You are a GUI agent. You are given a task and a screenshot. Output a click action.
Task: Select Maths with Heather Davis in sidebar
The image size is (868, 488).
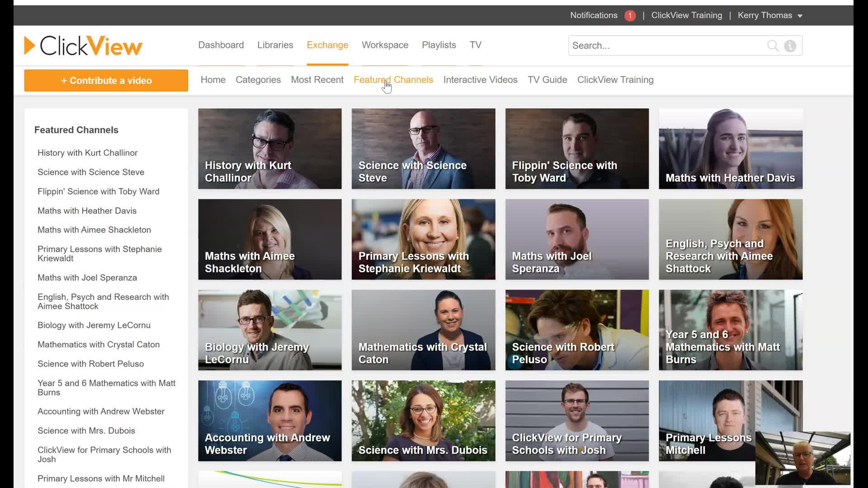coord(87,211)
